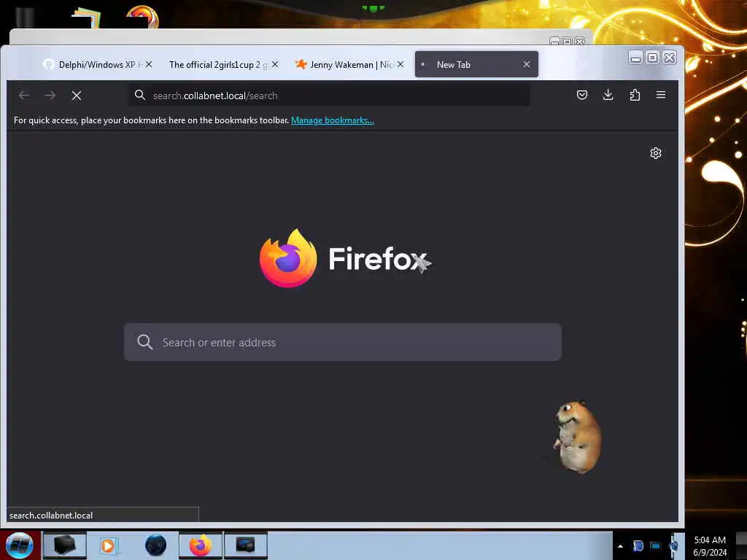Show hidden system tray icons arrow
The image size is (747, 560).
[x=620, y=546]
